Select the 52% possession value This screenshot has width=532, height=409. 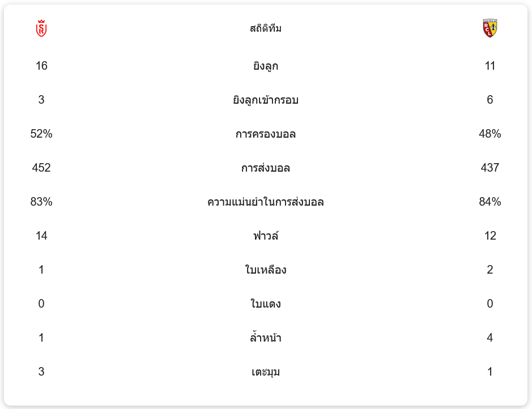click(x=41, y=134)
